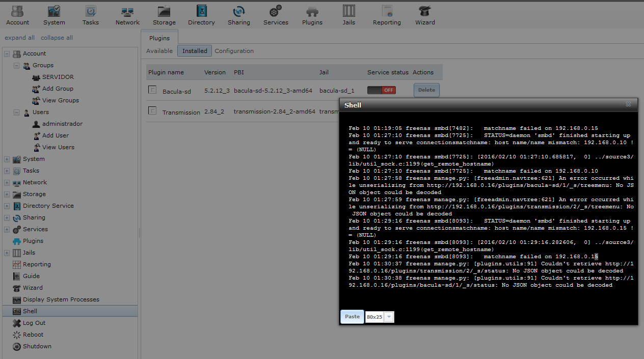This screenshot has height=359, width=644.
Task: Open Wizard in the sidebar tree
Action: coord(33,288)
